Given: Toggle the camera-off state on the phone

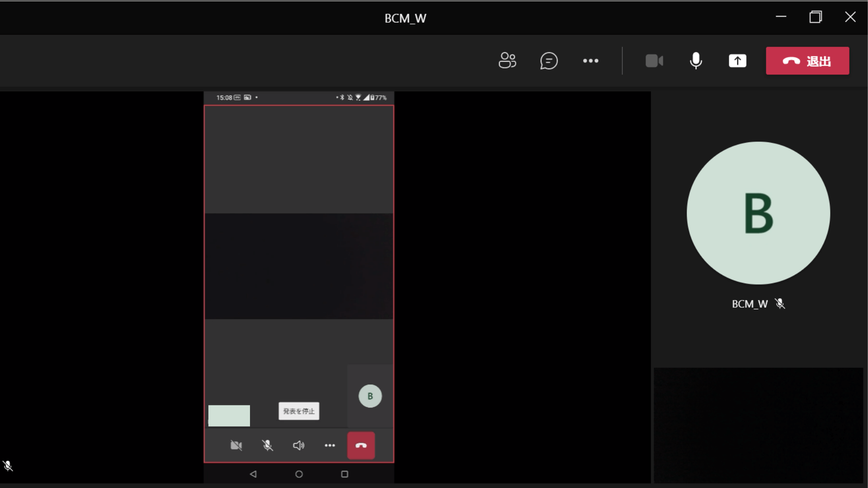Looking at the screenshot, I should pyautogui.click(x=236, y=445).
